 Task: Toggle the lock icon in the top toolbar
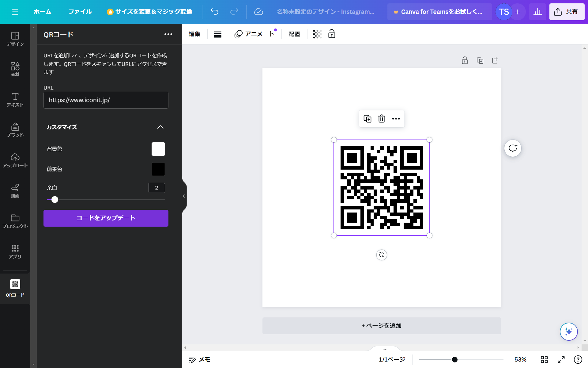332,34
